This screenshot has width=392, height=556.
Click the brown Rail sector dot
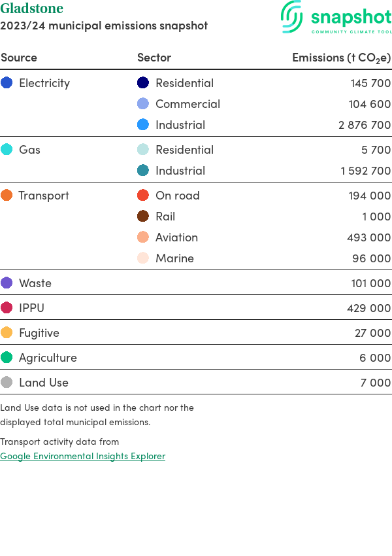[x=143, y=217]
